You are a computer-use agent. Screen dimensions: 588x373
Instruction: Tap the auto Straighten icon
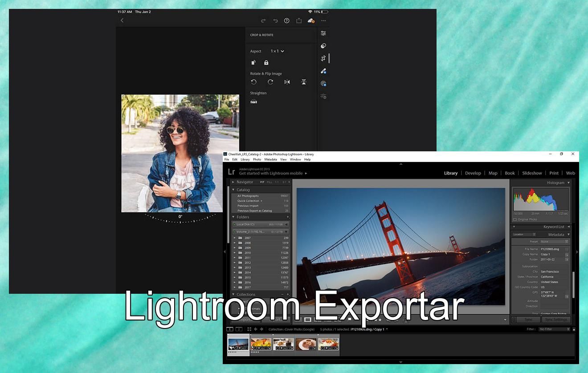pyautogui.click(x=253, y=101)
